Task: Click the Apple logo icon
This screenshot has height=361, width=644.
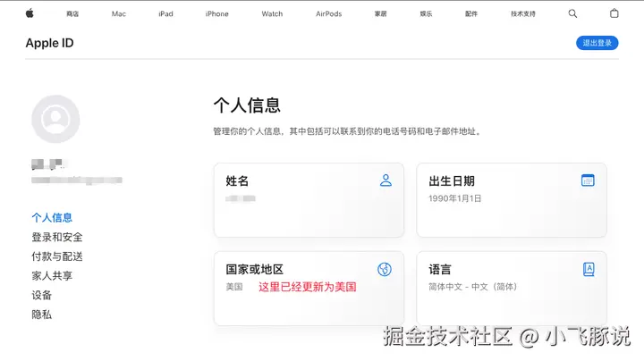Action: click(x=30, y=13)
